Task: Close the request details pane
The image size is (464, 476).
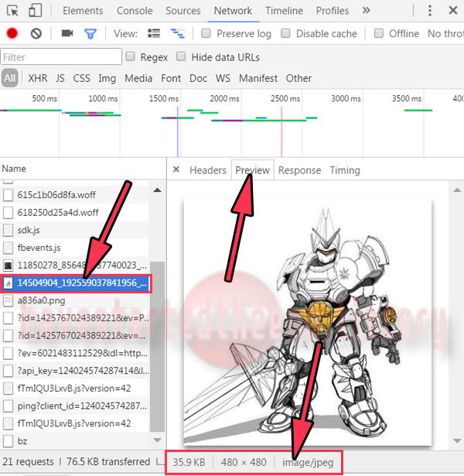Action: [x=176, y=170]
